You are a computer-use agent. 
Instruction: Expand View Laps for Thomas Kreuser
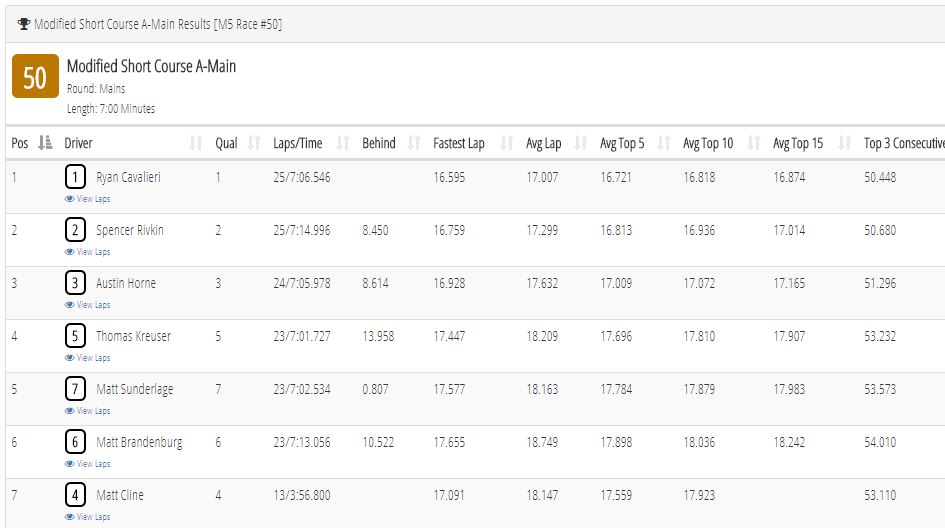[87, 358]
